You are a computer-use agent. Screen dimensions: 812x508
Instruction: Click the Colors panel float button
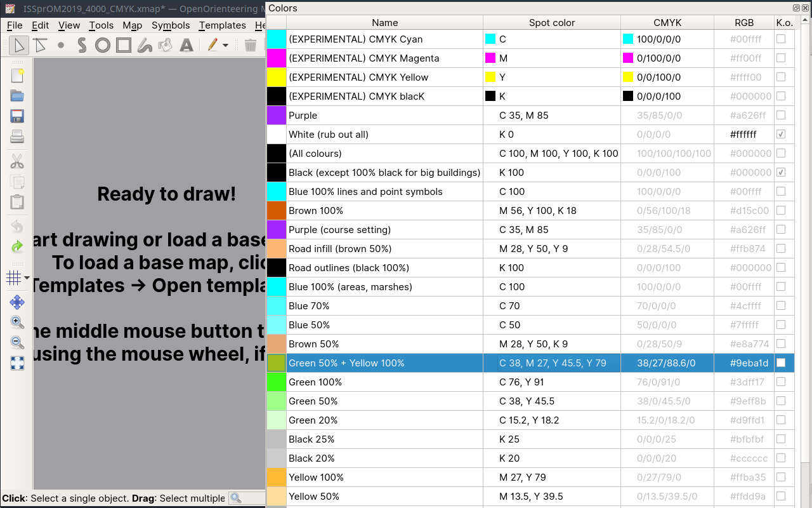click(796, 8)
